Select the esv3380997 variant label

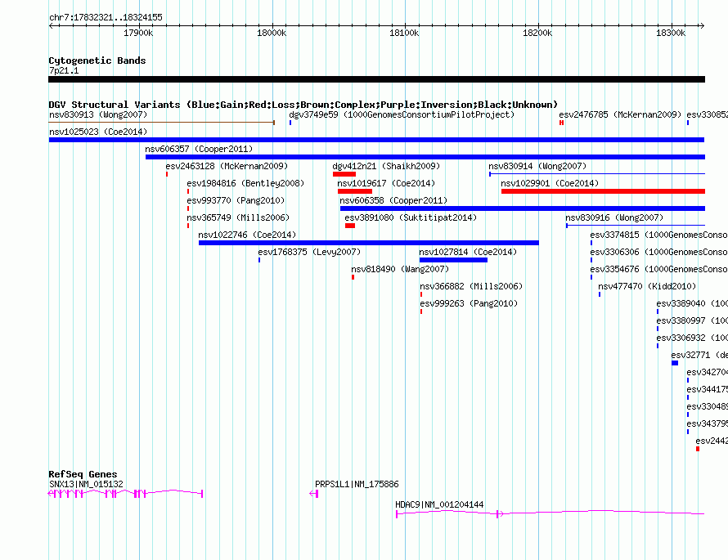[692, 320]
